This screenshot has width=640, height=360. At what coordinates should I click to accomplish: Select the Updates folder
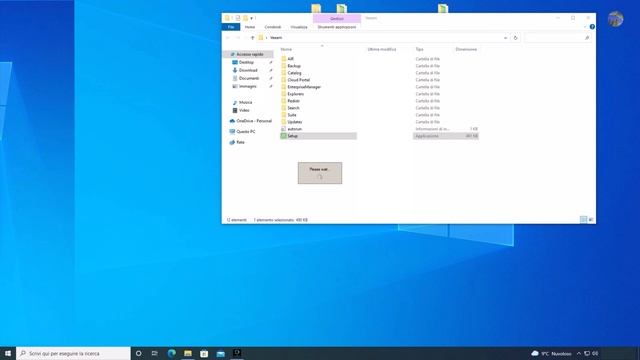(295, 122)
